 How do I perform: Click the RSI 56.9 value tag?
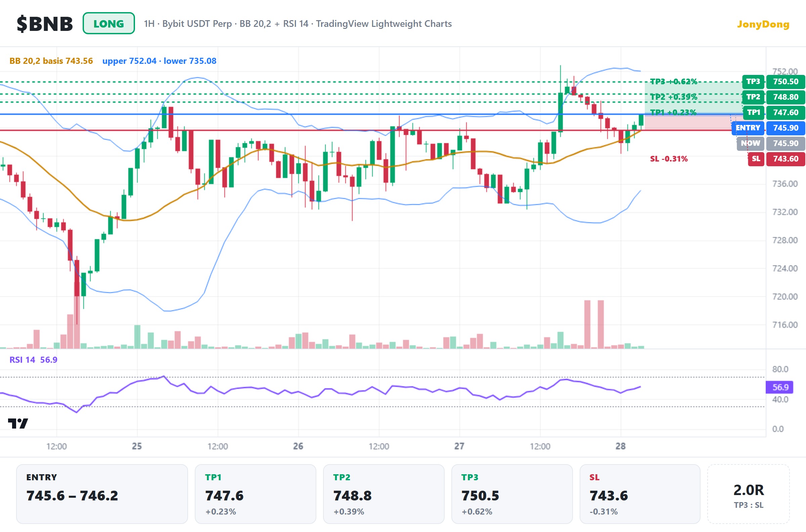pyautogui.click(x=779, y=387)
